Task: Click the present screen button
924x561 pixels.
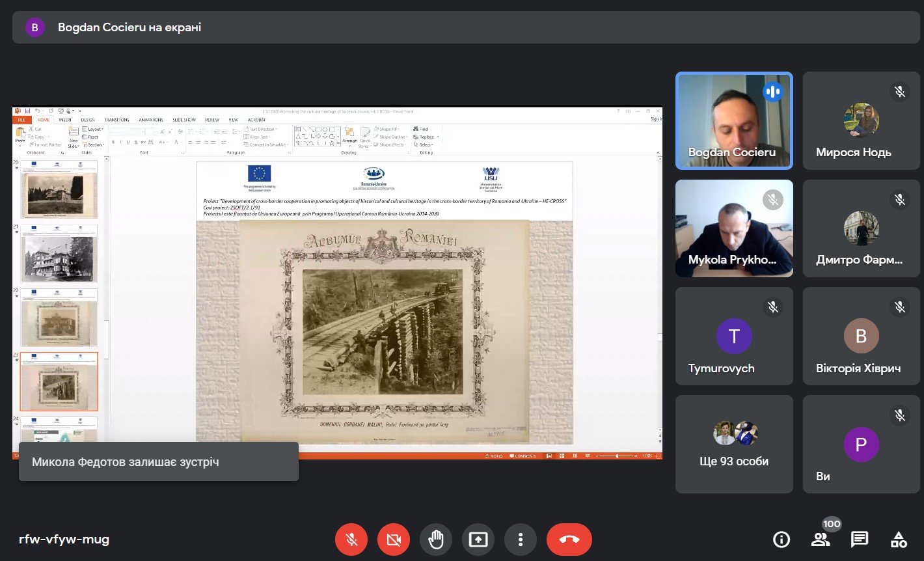Action: (x=478, y=540)
